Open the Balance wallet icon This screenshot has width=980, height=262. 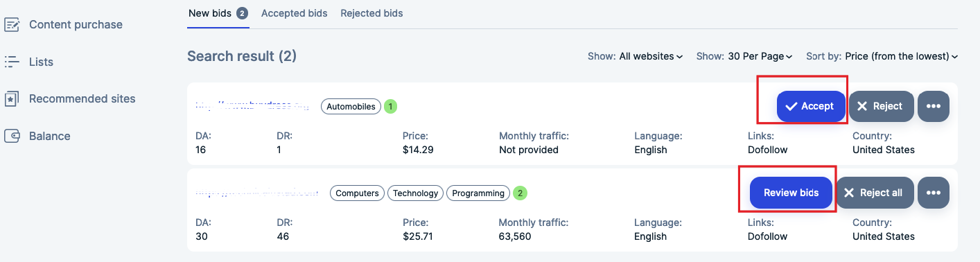(12, 136)
